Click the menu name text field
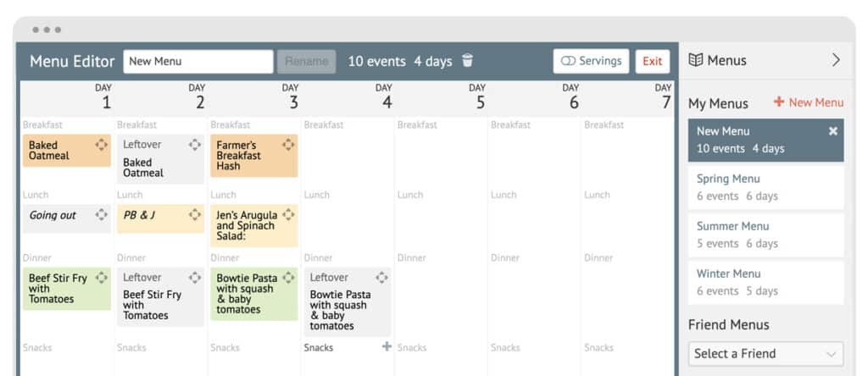 click(198, 61)
